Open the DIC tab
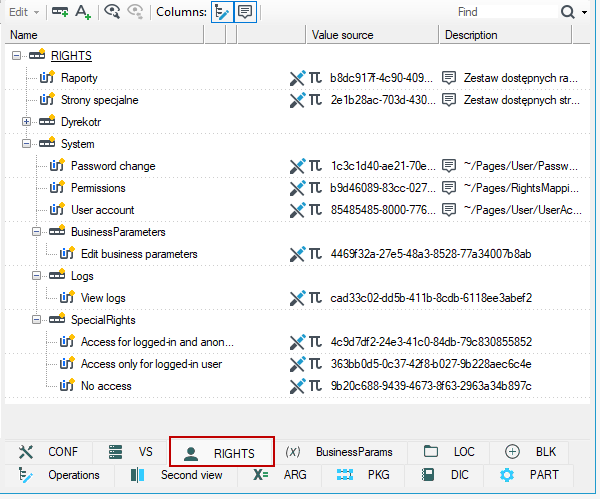 point(445,475)
